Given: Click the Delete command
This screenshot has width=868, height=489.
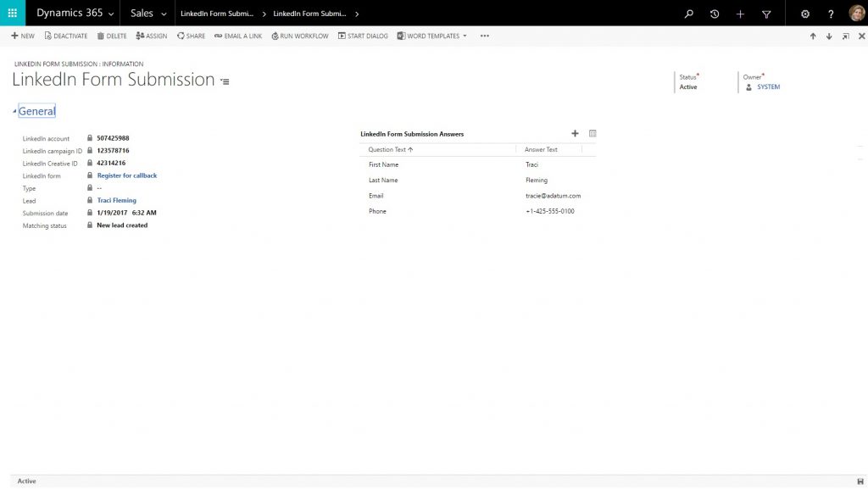Looking at the screenshot, I should coord(112,36).
